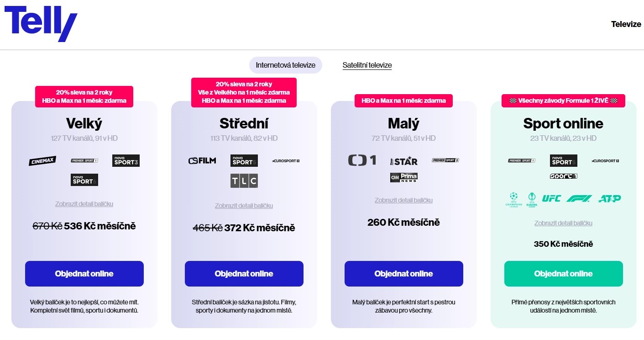
Task: Select the UEFA Champions League icon
Action: 513,198
